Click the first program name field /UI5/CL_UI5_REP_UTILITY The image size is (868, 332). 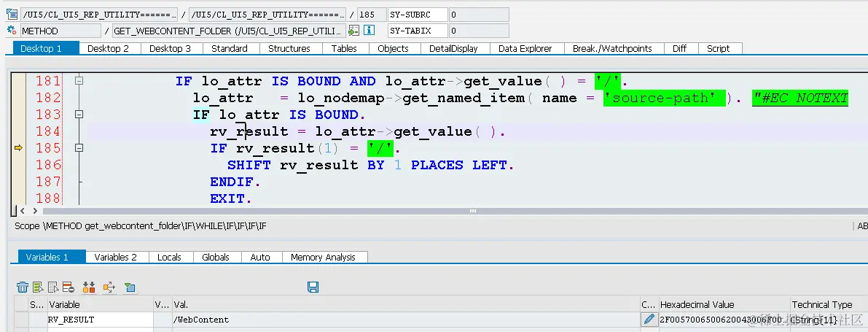[100, 15]
